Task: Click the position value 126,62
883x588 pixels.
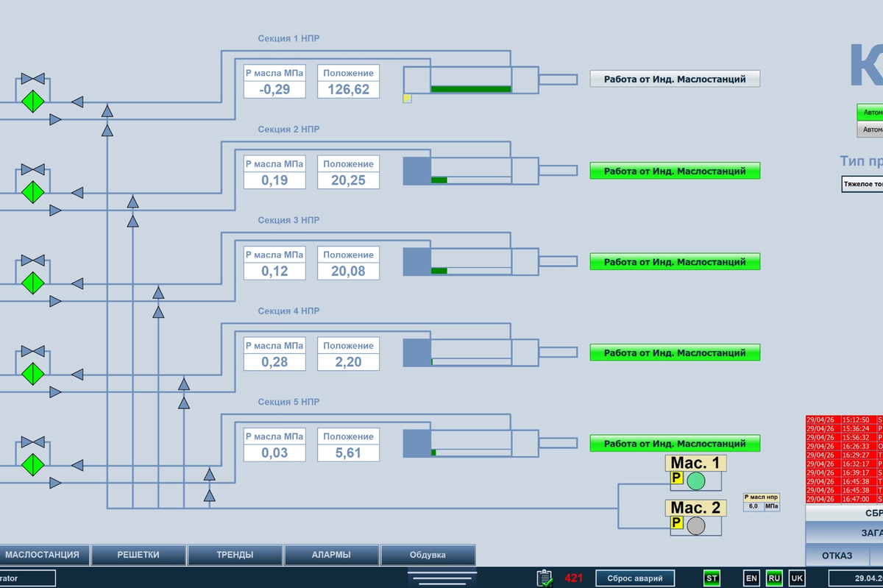Action: (349, 90)
